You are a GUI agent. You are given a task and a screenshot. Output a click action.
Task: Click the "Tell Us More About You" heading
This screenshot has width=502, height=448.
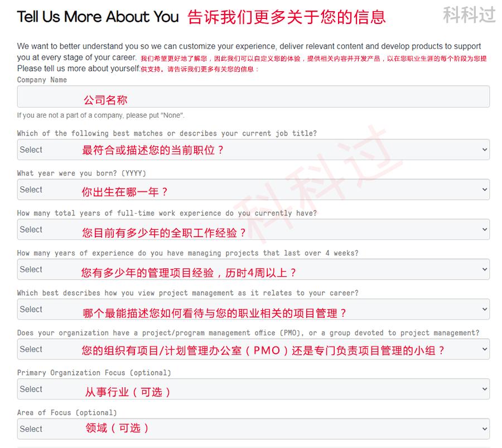click(x=97, y=17)
